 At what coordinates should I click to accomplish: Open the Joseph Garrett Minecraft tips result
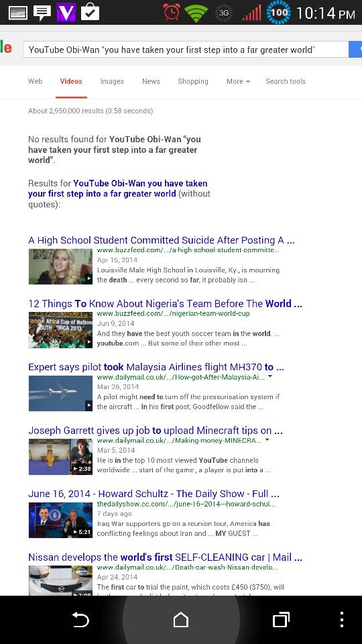pos(155,431)
